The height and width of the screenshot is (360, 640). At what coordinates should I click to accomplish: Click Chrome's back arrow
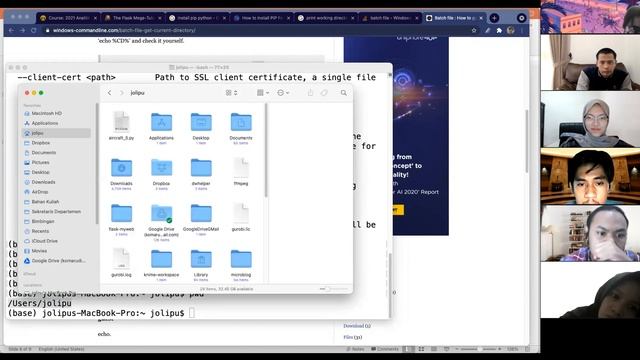point(11,30)
